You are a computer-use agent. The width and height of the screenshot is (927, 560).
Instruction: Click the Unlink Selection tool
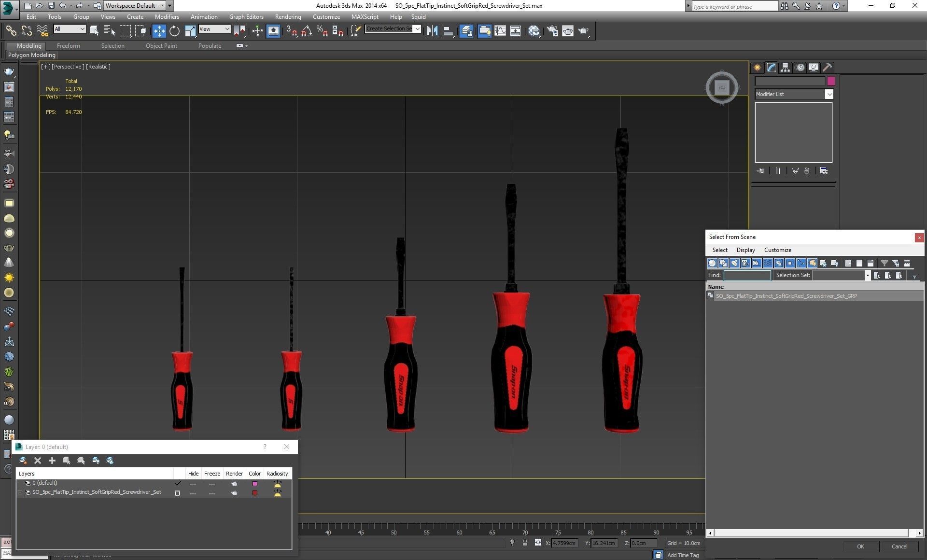coord(27,31)
